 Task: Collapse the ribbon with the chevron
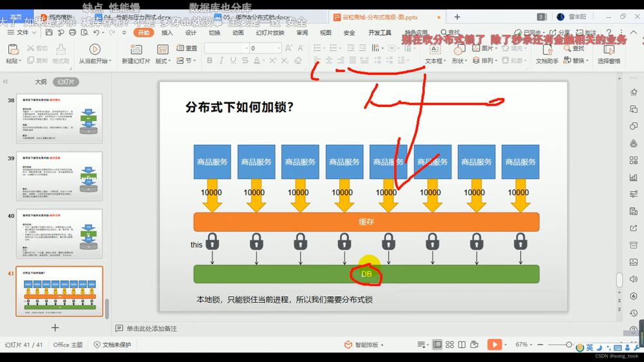634,32
